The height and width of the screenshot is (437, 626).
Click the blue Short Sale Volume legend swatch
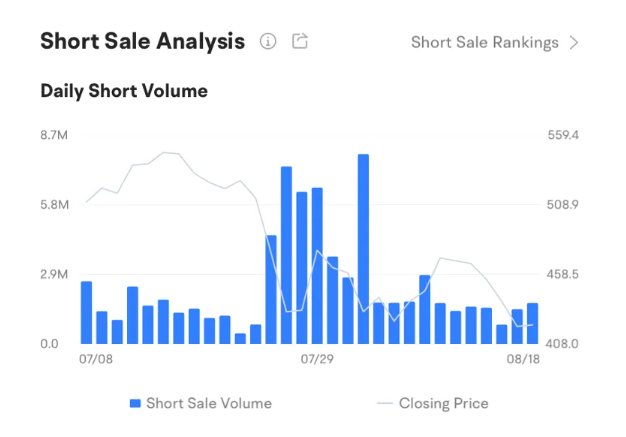click(135, 403)
